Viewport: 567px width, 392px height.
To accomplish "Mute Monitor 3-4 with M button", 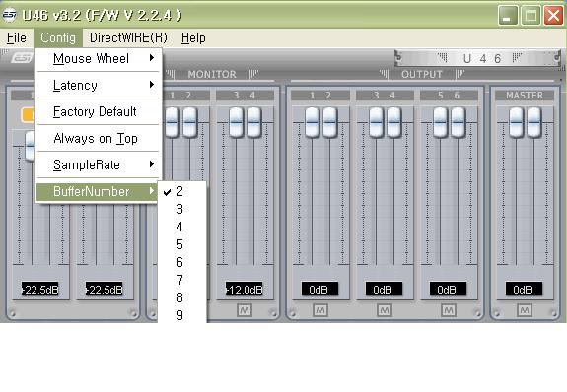I will click(245, 310).
